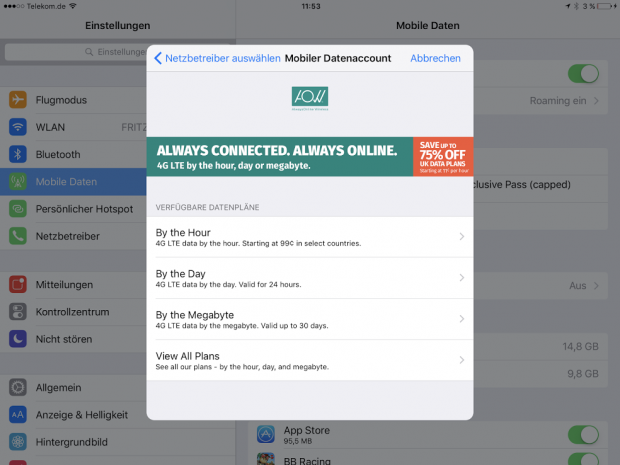Open the Roaming ein disclosure chevron

pyautogui.click(x=596, y=101)
